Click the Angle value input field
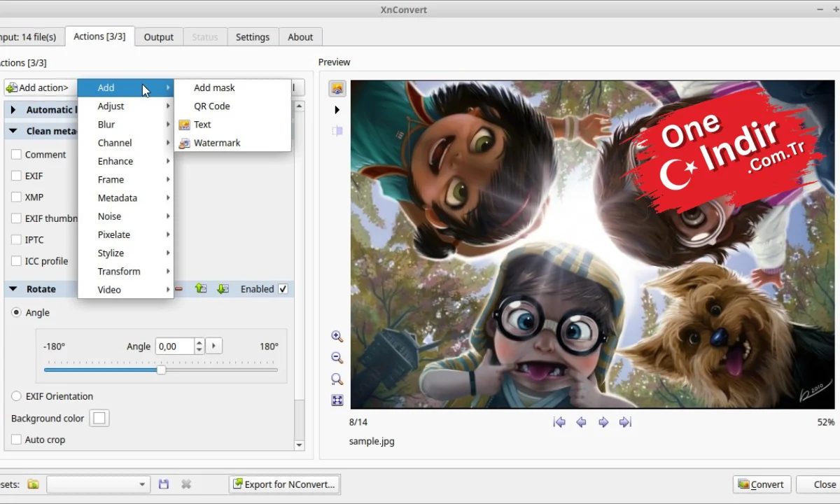The image size is (840, 504). (174, 346)
